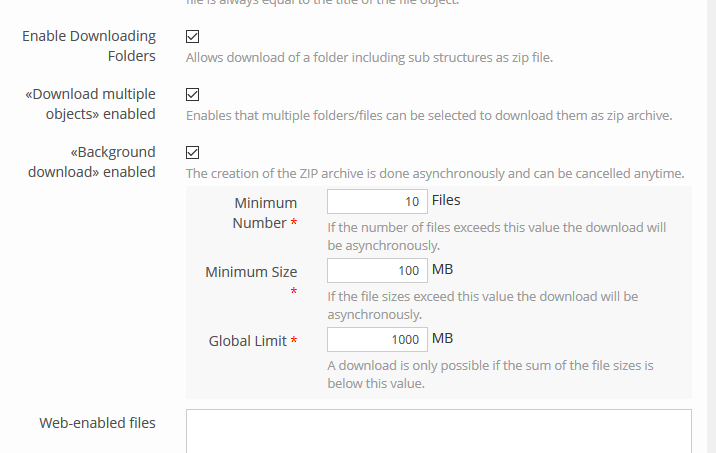716x453 pixels.
Task: Toggle the Enable Downloading Folders checkbox
Action: pos(193,37)
